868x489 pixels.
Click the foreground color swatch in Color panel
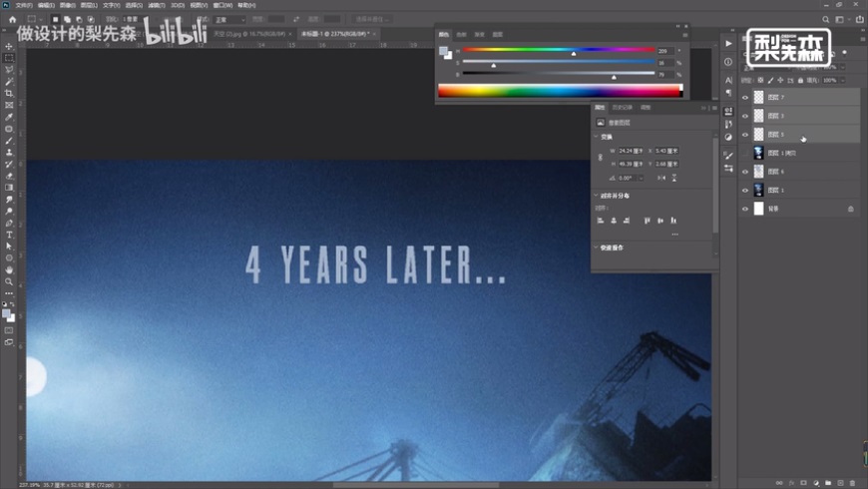pyautogui.click(x=443, y=51)
